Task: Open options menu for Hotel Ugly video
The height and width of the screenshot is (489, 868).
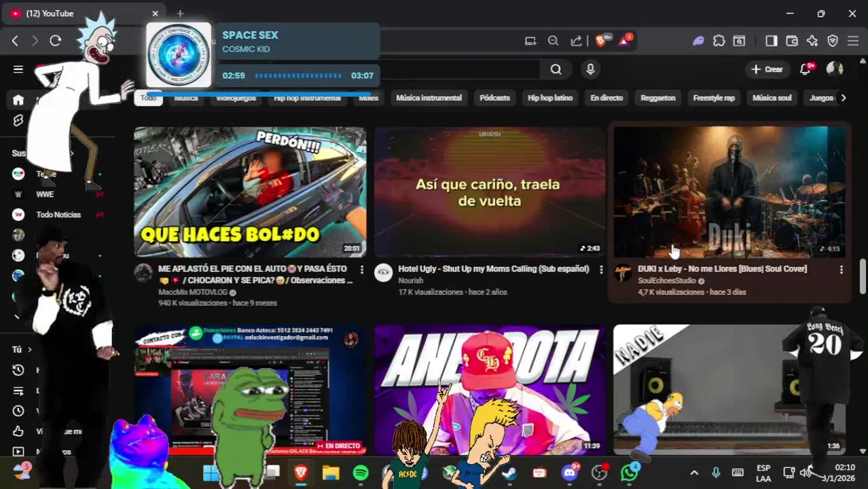Action: pyautogui.click(x=601, y=270)
